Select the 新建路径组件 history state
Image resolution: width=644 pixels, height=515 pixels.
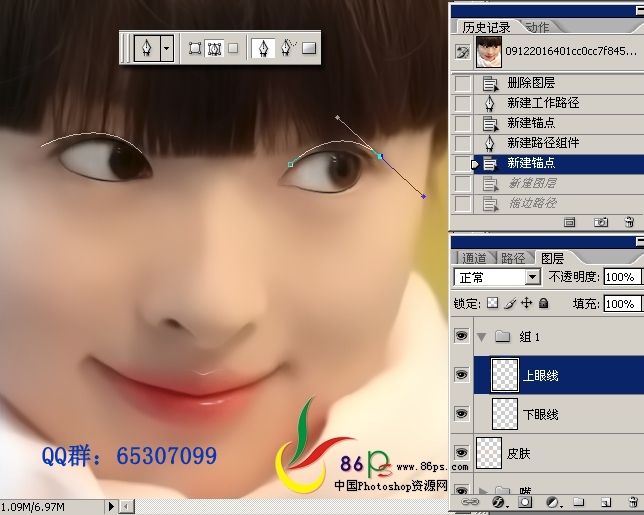(x=559, y=143)
